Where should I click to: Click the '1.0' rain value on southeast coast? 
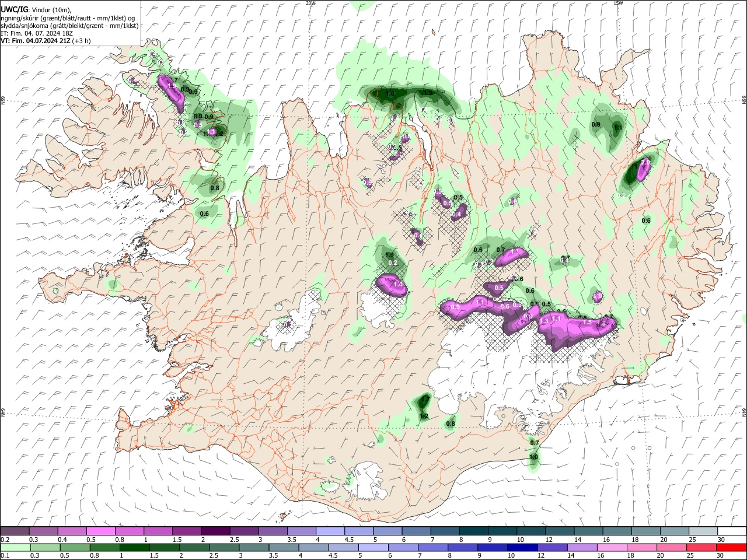click(x=533, y=457)
